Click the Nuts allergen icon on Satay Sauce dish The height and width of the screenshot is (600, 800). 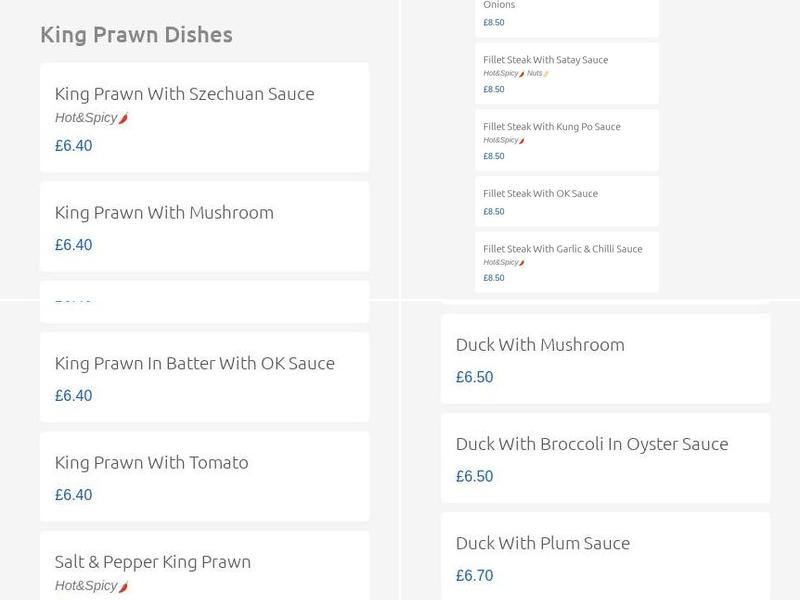546,73
